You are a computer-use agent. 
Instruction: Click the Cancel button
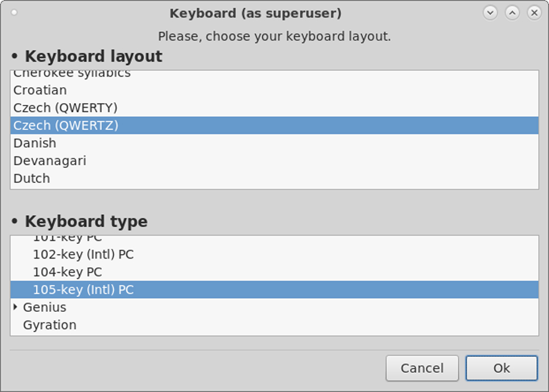[x=422, y=368]
